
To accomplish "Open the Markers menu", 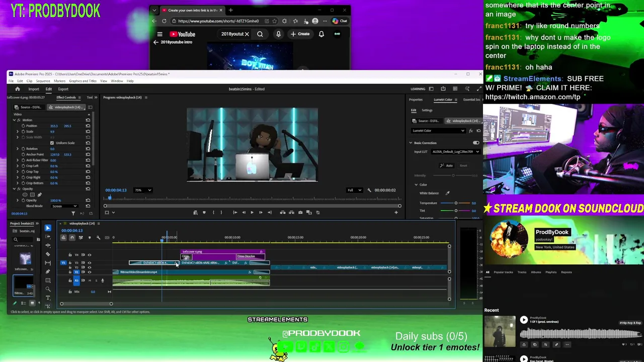I will coord(59,81).
